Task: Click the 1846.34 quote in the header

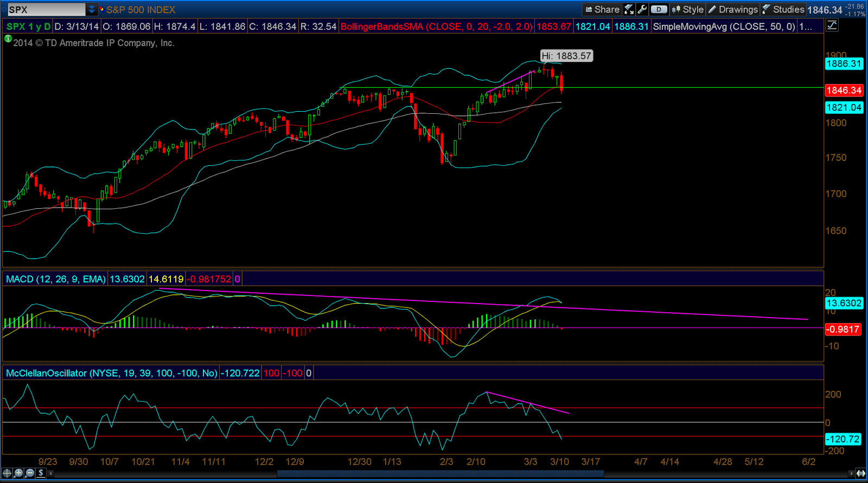Action: point(825,10)
